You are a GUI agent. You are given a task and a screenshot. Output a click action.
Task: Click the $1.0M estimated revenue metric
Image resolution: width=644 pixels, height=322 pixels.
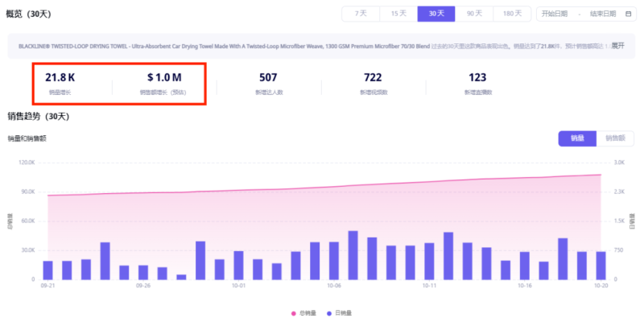163,78
